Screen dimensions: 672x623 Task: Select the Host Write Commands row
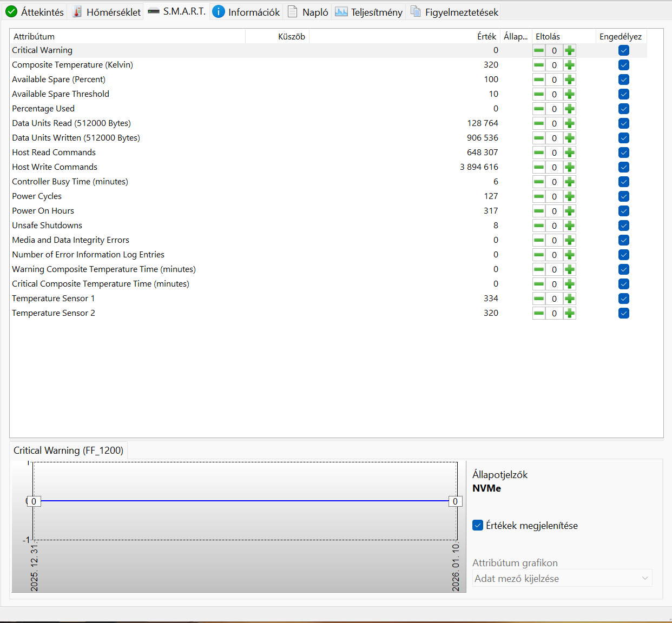328,167
